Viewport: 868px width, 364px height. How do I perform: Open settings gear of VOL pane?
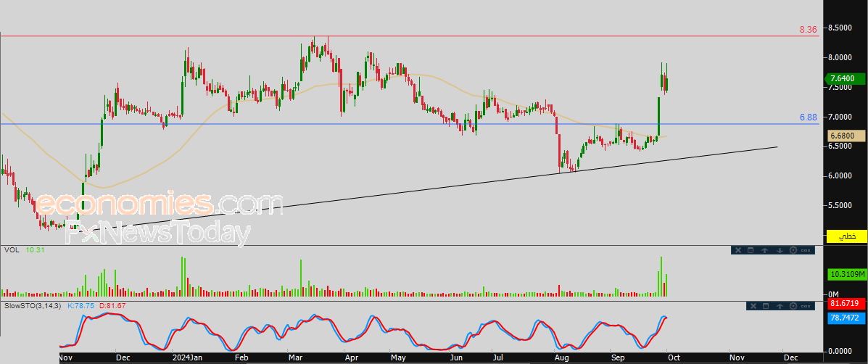(x=793, y=250)
